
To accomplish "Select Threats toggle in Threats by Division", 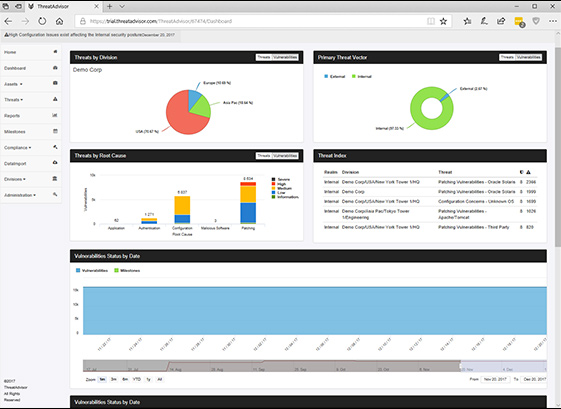I will point(264,57).
